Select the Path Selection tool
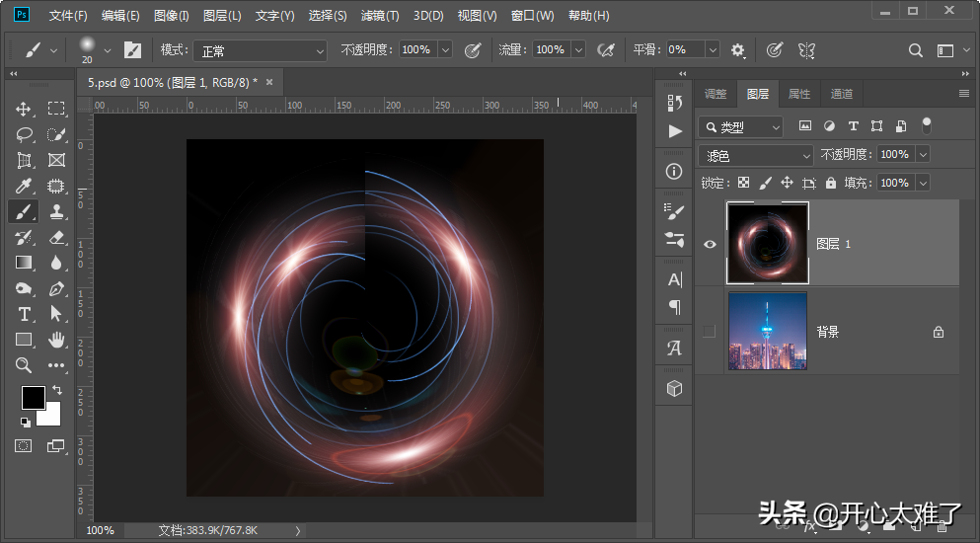Viewport: 980px width, 543px height. point(56,314)
